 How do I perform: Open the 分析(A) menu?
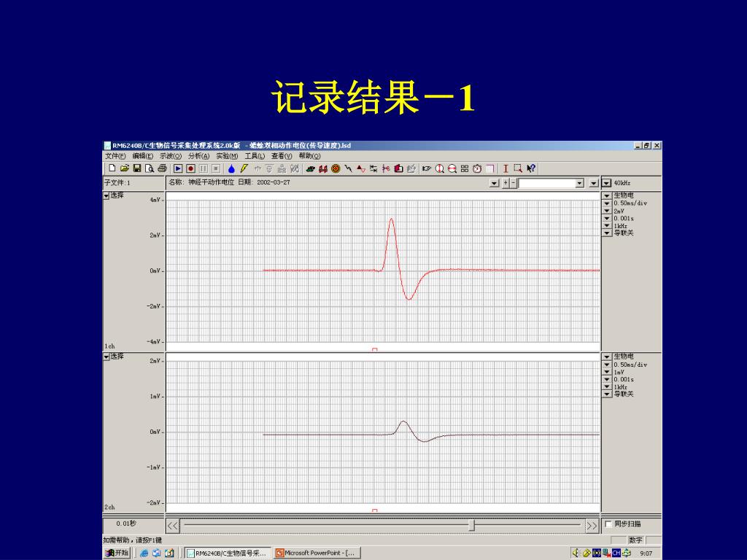(198, 156)
